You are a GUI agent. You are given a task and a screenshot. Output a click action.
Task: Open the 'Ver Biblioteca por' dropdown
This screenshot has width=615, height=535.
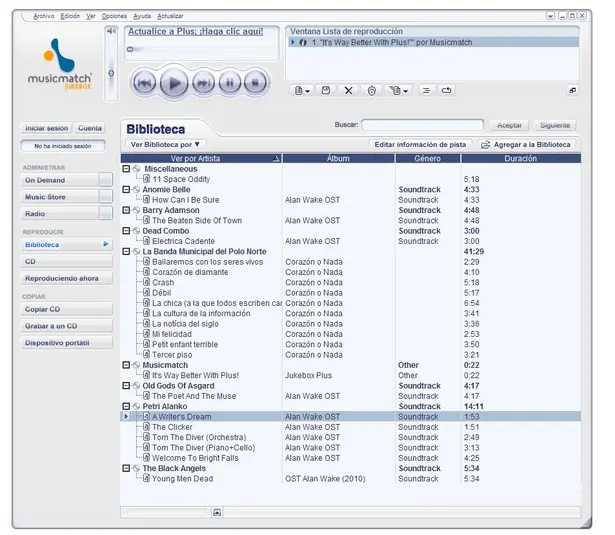165,145
